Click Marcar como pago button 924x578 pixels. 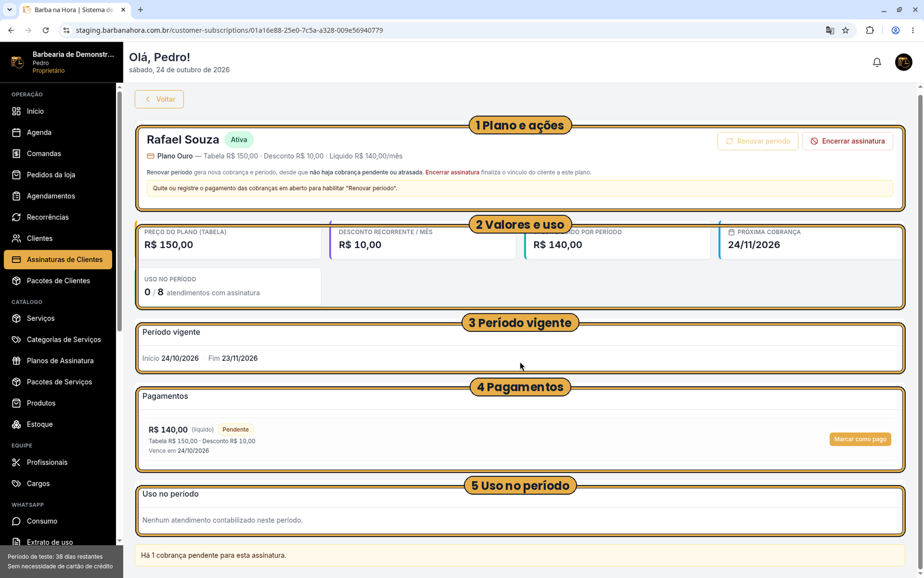860,439
